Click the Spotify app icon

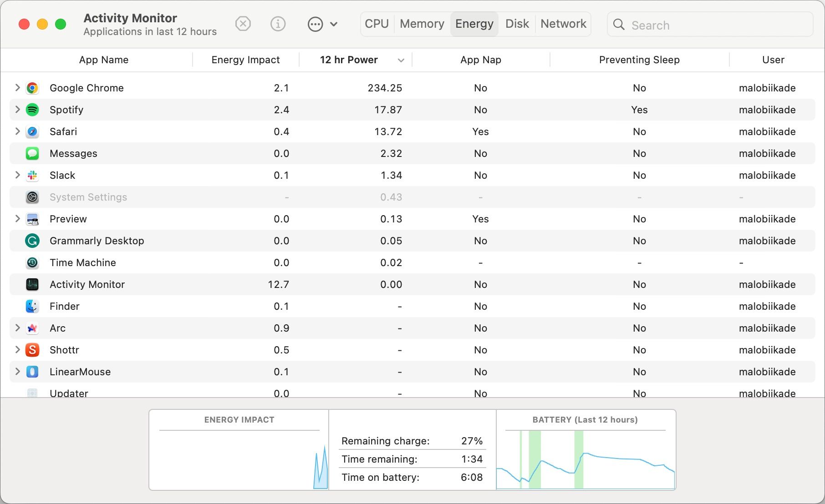[32, 110]
